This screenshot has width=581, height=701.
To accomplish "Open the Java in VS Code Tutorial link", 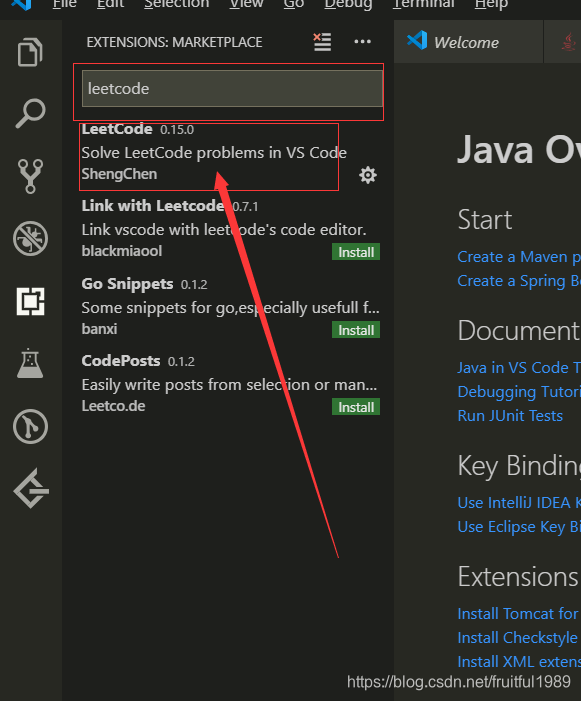I will coord(519,367).
